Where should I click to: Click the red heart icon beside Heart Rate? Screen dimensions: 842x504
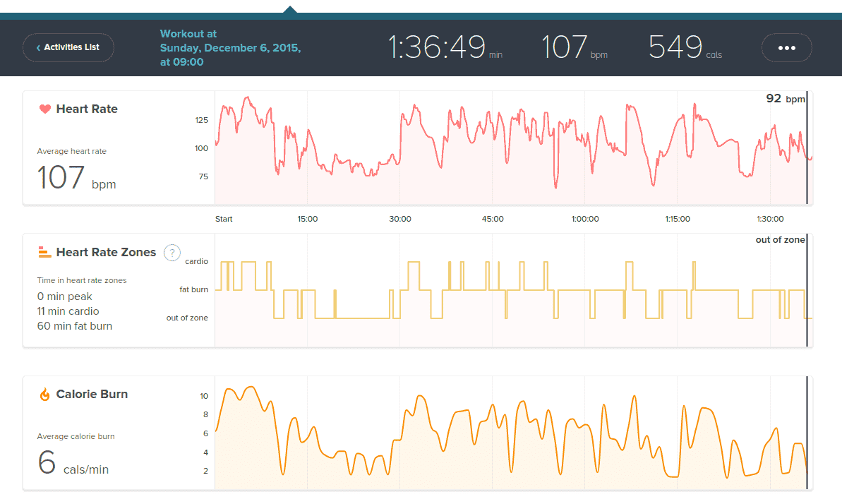click(44, 109)
